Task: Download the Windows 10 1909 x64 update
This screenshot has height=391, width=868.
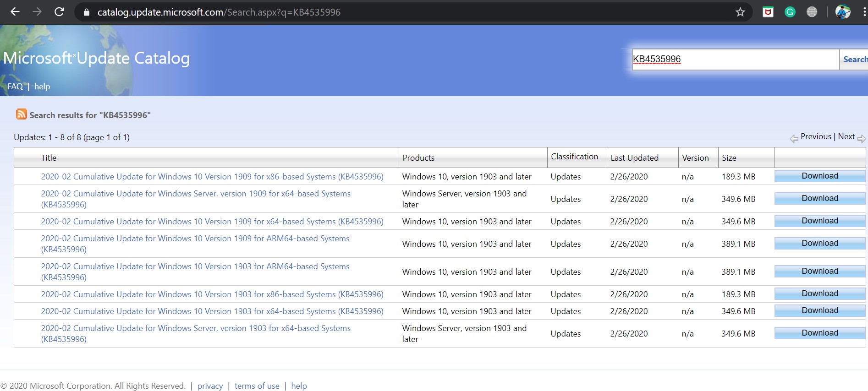Action: tap(820, 221)
